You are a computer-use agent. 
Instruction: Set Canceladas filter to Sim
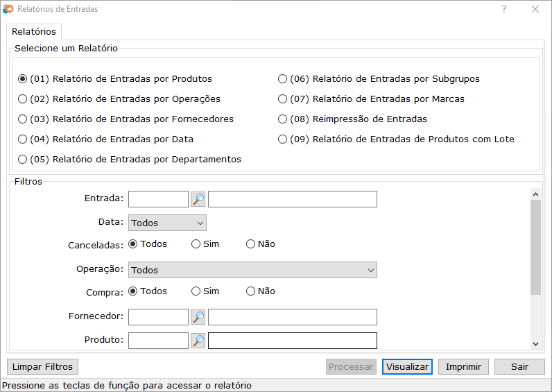[x=196, y=244]
